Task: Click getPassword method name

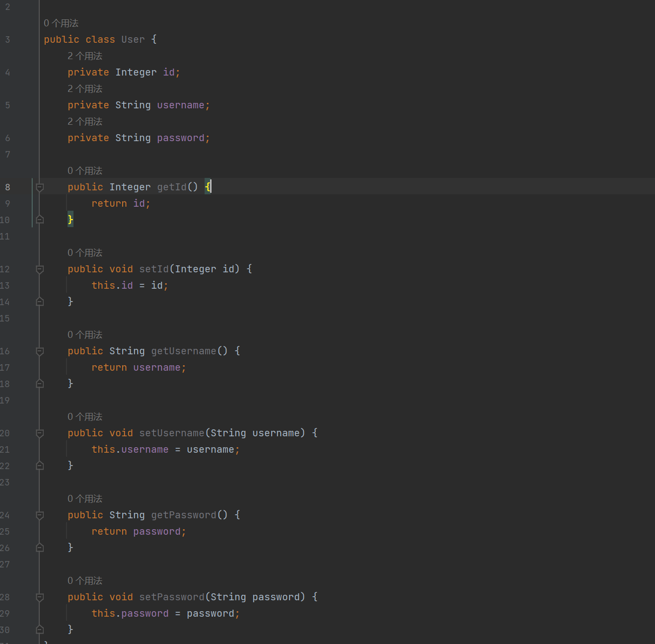Action: point(184,515)
